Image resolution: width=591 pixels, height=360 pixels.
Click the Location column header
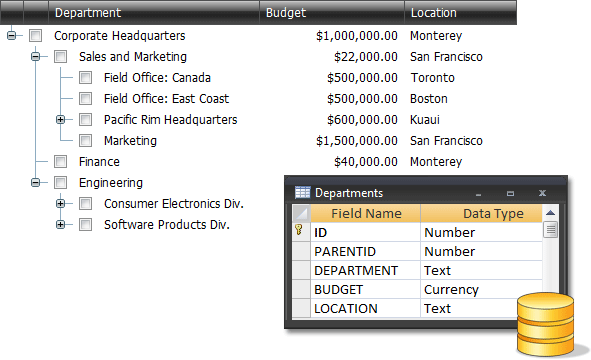point(461,12)
